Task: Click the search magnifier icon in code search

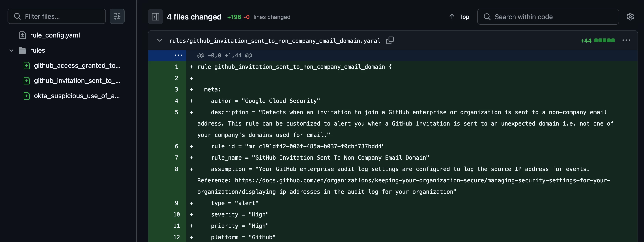Action: tap(487, 17)
